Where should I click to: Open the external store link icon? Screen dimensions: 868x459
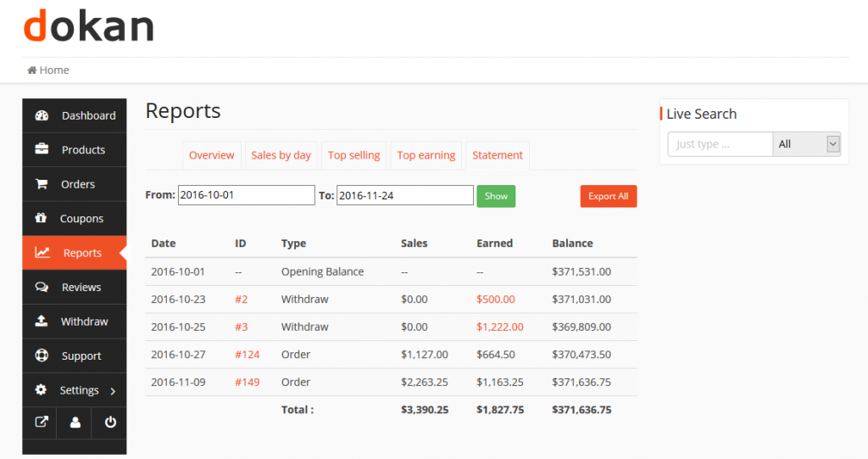tap(41, 423)
